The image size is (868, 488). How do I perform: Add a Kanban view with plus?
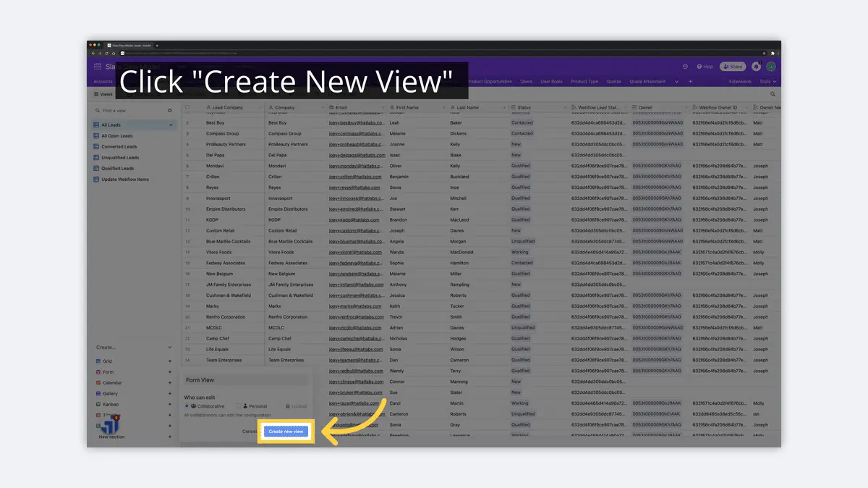pyautogui.click(x=170, y=405)
